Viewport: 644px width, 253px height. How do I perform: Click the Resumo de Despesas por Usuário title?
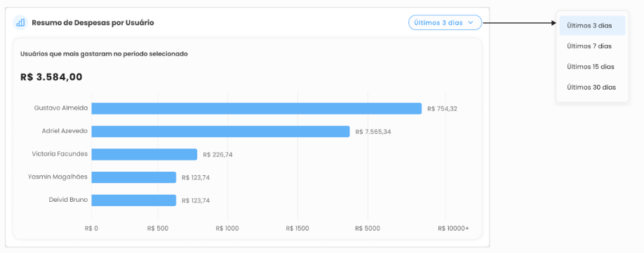click(x=93, y=22)
